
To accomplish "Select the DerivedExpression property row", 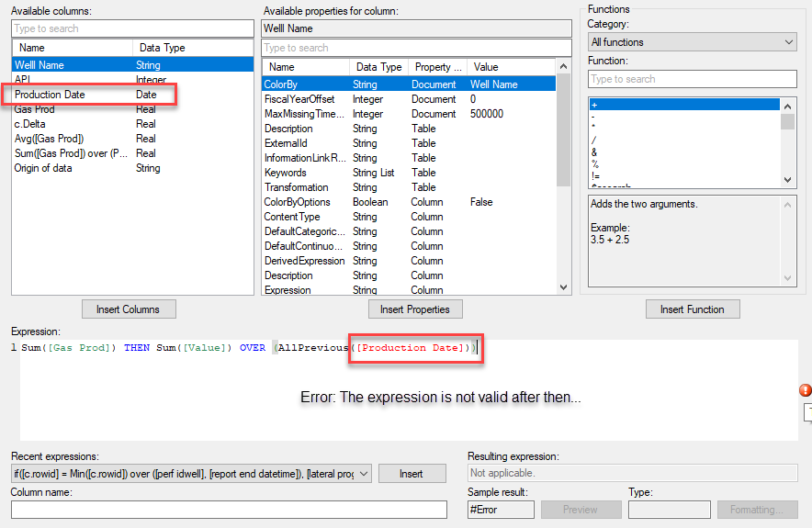I will point(409,261).
